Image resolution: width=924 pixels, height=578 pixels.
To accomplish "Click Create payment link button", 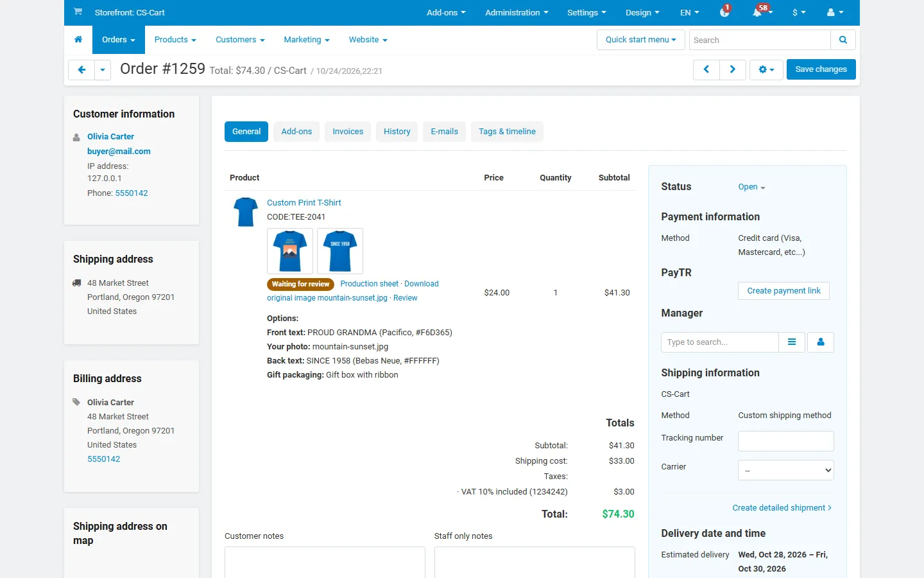I will point(784,291).
